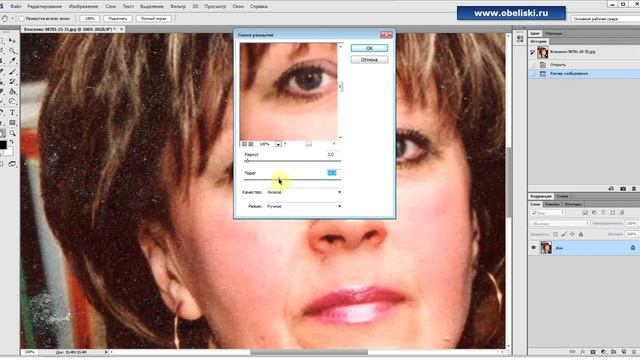Click Отмена in blur dialog
The width and height of the screenshot is (640, 360).
[x=369, y=60]
